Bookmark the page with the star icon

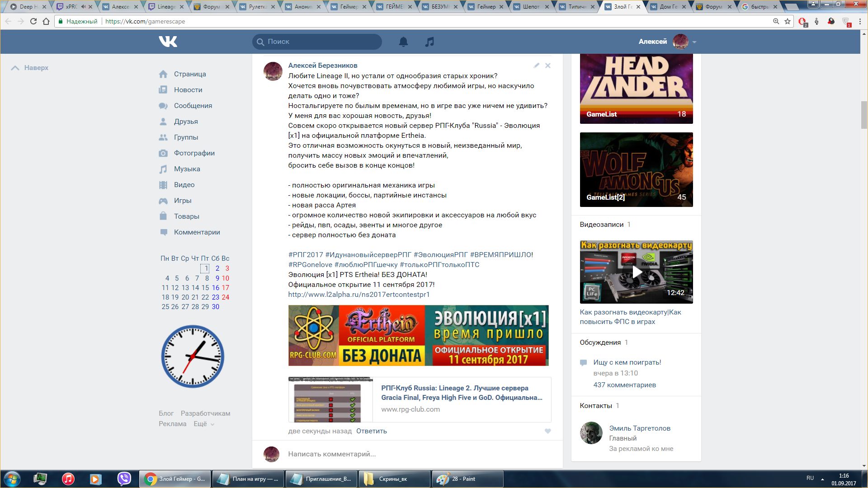(x=788, y=21)
